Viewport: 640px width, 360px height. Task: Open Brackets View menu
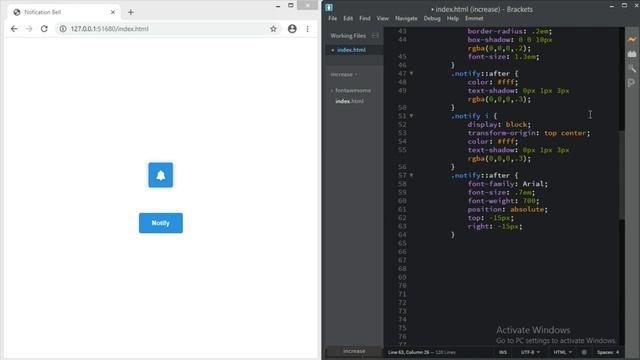382,18
